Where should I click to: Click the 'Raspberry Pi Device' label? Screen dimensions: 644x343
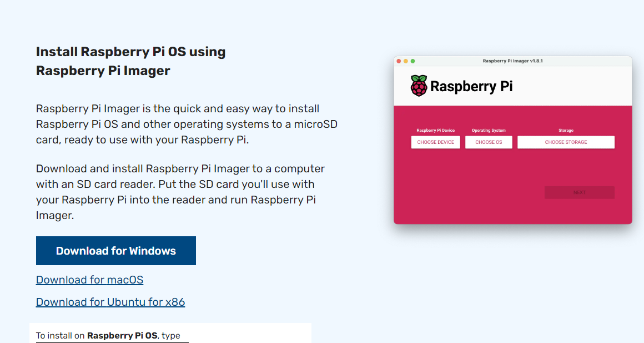[x=435, y=131]
